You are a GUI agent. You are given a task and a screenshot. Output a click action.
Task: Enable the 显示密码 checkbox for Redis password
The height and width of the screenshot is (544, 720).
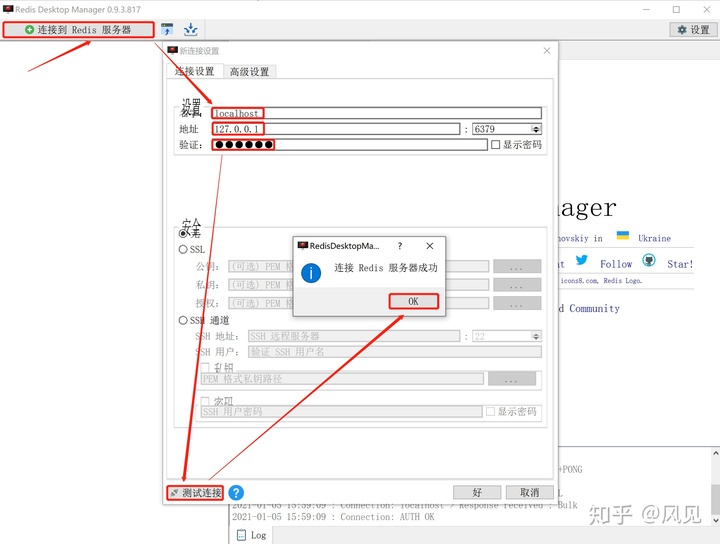(495, 145)
